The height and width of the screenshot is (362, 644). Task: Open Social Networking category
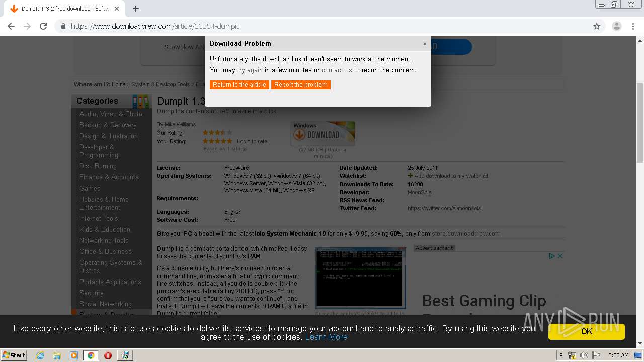coord(105,304)
